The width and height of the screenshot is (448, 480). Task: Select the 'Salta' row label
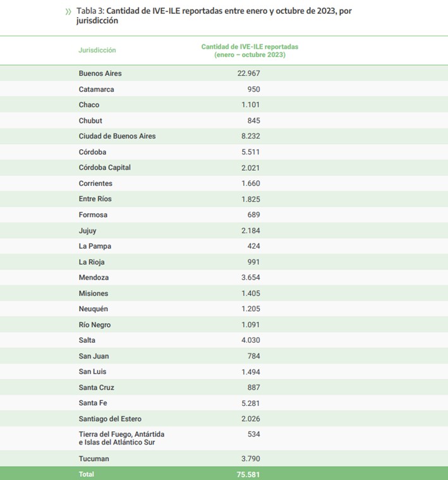87,340
